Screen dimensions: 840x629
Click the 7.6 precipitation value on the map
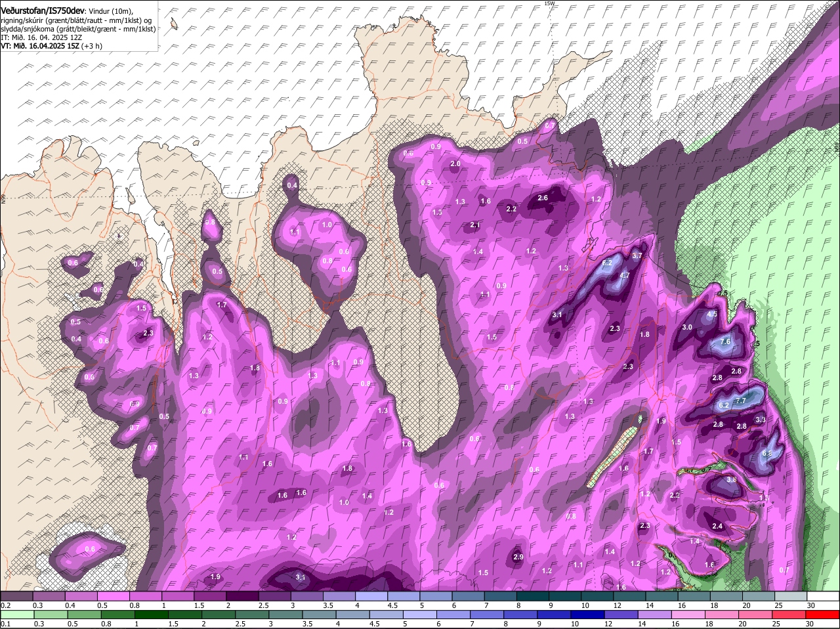coord(725,342)
